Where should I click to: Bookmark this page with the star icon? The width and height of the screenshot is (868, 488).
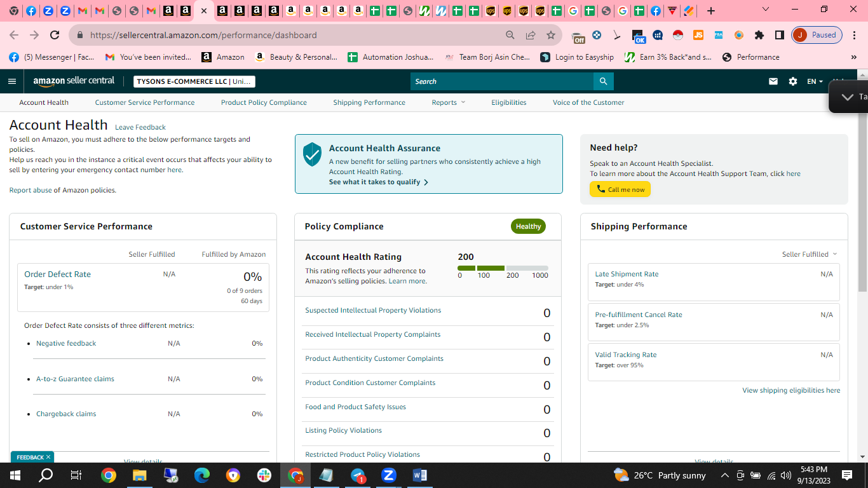[x=551, y=35]
